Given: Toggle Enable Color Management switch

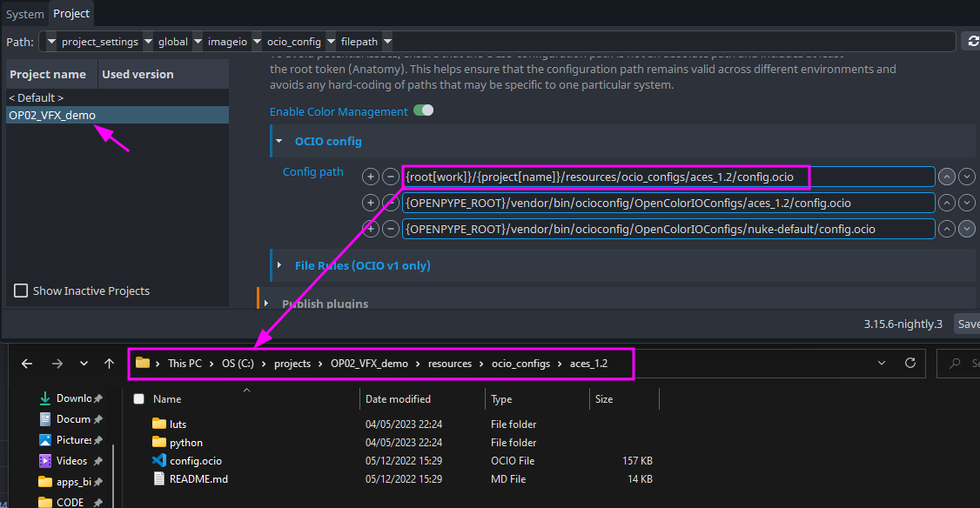Looking at the screenshot, I should (423, 111).
